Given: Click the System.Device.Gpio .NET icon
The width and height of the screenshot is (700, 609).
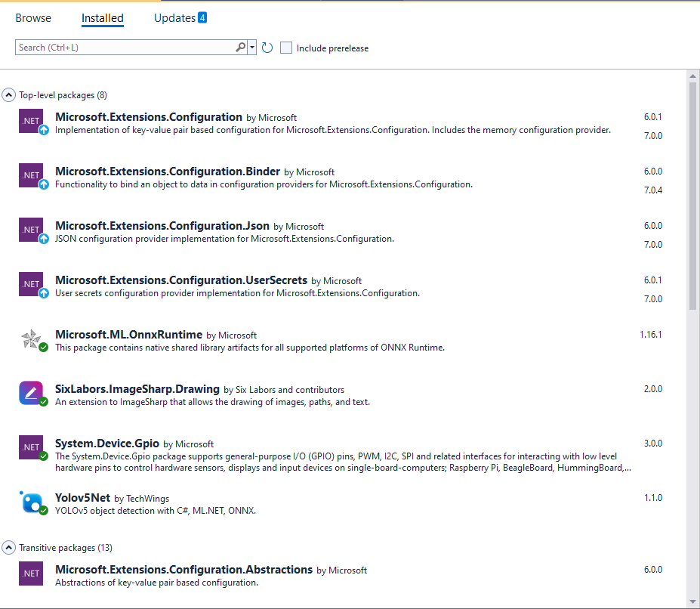Looking at the screenshot, I should click(31, 447).
